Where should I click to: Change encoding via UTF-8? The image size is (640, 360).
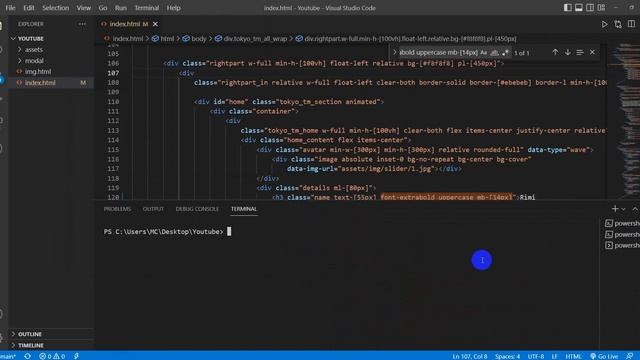(x=536, y=356)
